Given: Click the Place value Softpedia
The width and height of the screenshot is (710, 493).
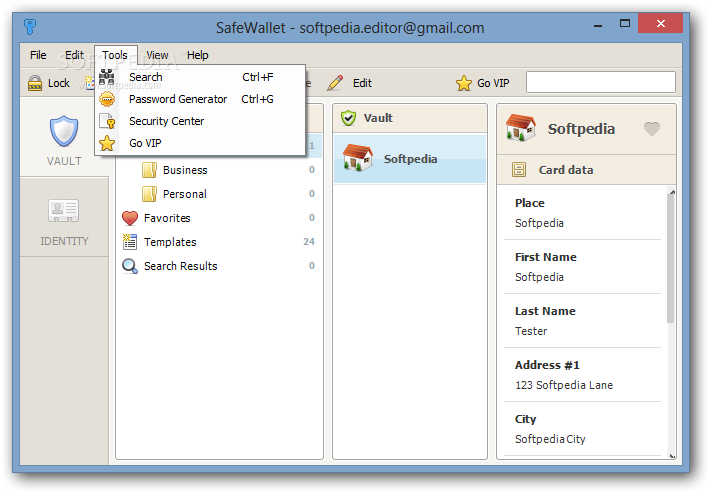Looking at the screenshot, I should coord(539,223).
